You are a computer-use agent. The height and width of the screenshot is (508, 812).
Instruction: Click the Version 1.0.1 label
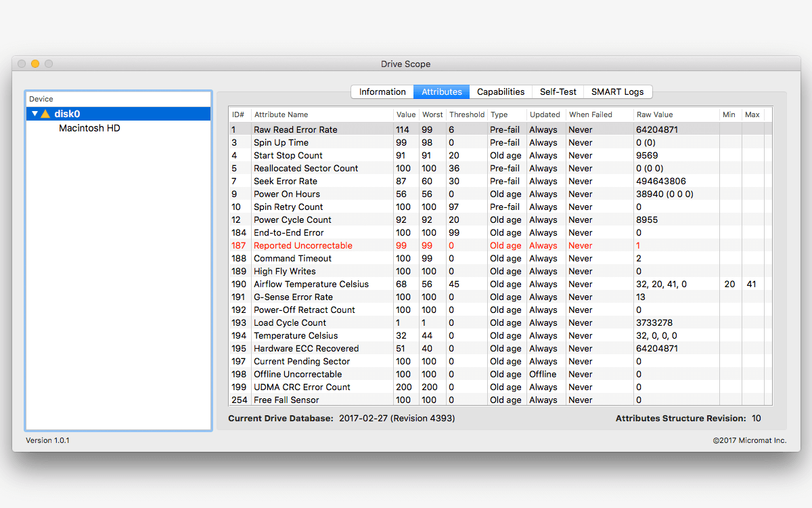[47, 440]
